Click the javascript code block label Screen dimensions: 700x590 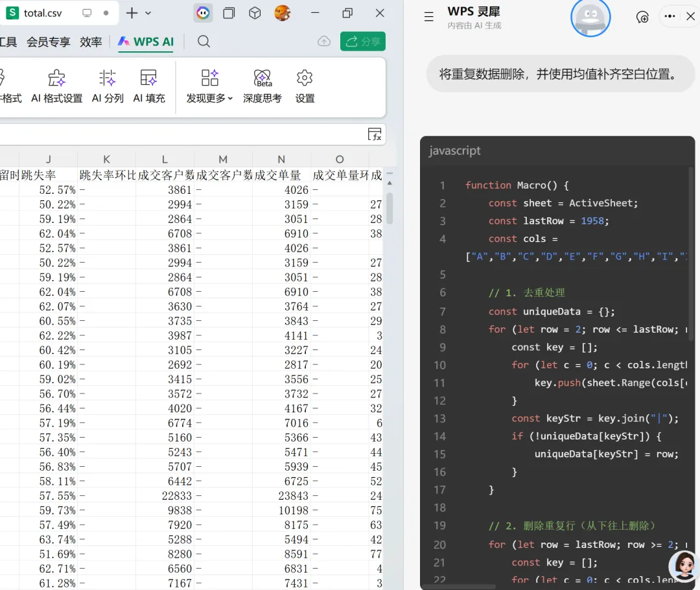454,150
